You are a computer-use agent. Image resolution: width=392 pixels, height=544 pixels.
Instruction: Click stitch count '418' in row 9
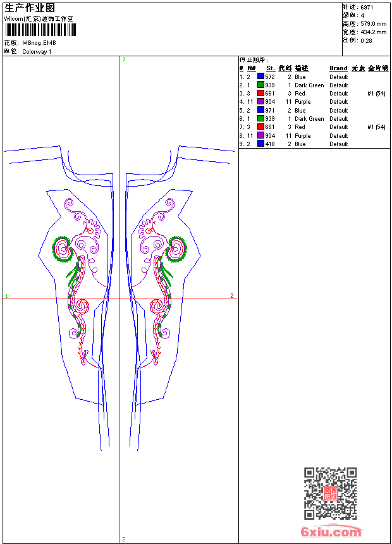point(270,144)
